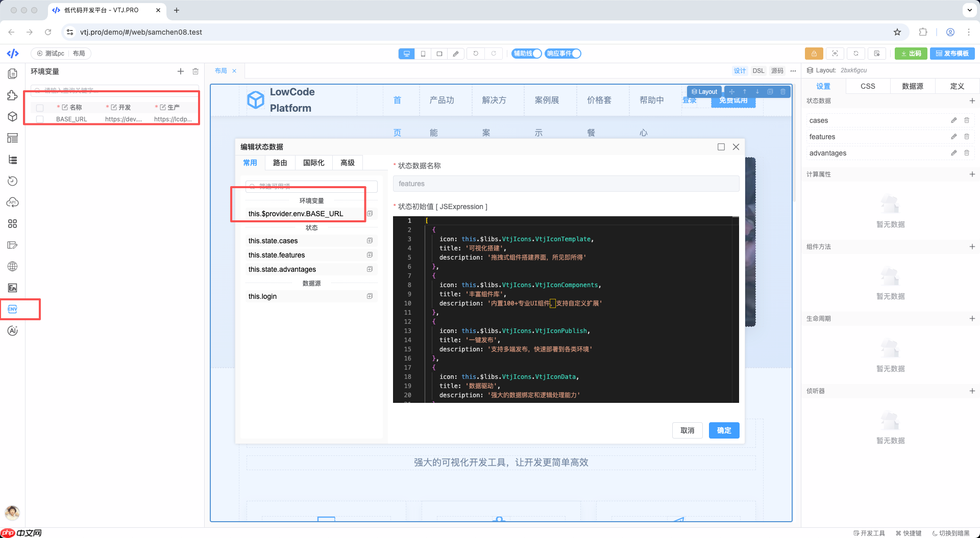Click the undo arrow in the toolbar
Viewport: 980px width, 538px height.
(476, 54)
